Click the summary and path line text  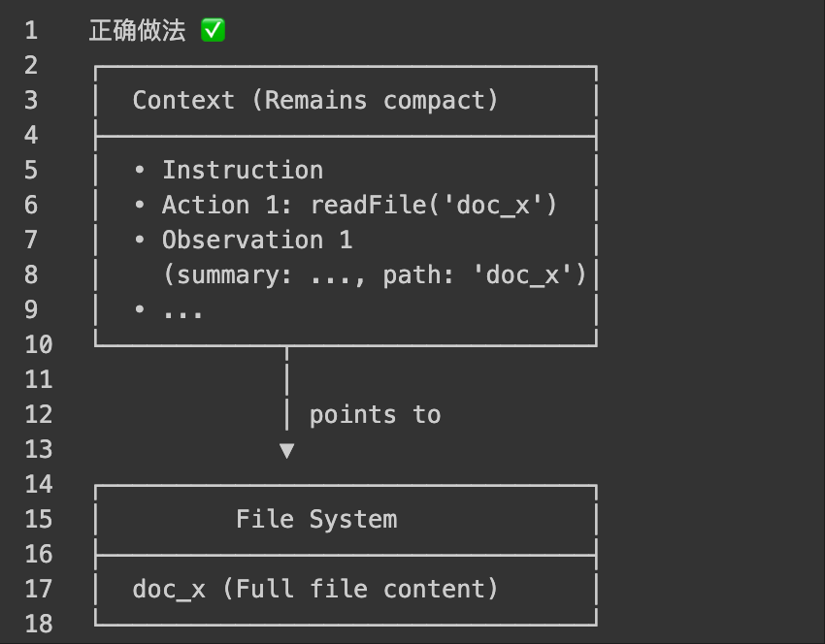click(375, 275)
